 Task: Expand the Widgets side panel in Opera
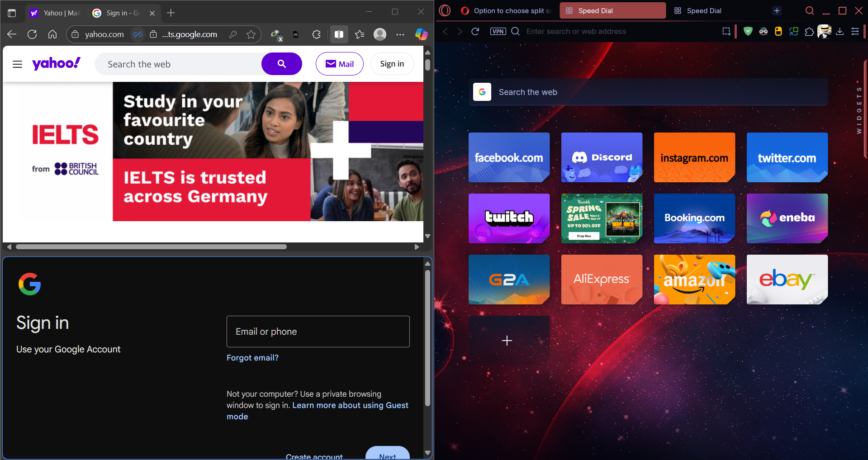pyautogui.click(x=859, y=108)
